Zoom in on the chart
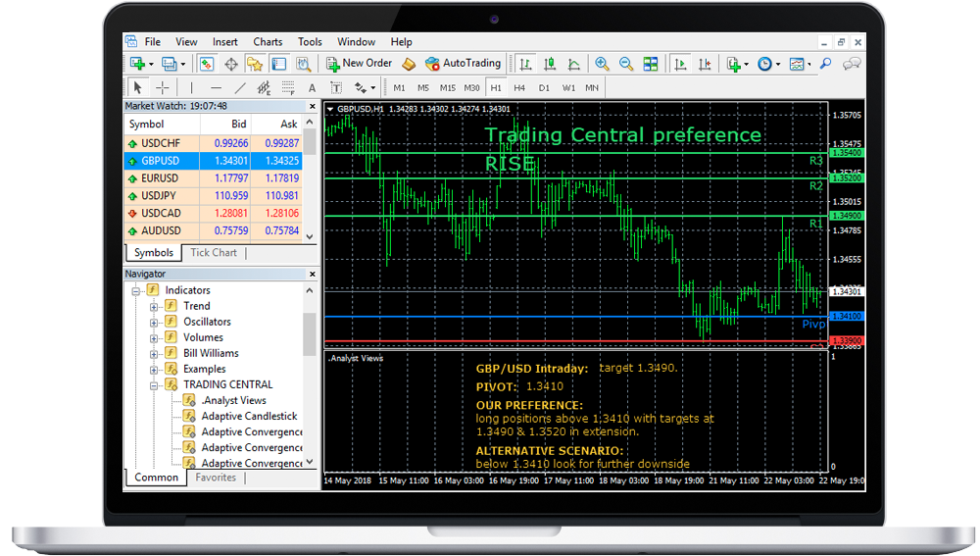980x556 pixels. (x=602, y=64)
